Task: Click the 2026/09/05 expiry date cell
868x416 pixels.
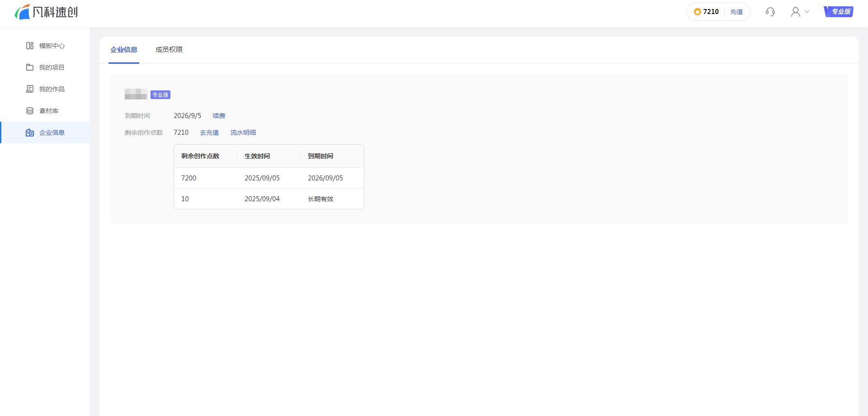Action: click(325, 178)
